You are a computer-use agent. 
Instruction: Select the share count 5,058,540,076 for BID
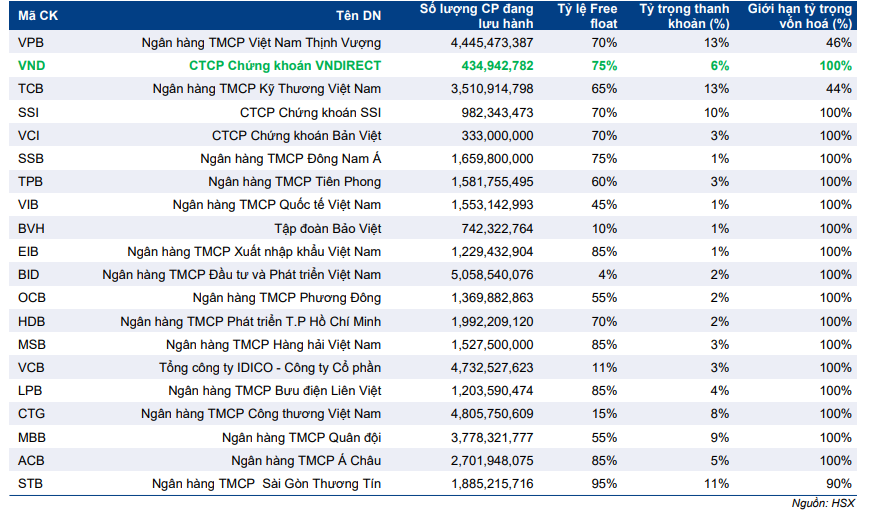coord(492,275)
